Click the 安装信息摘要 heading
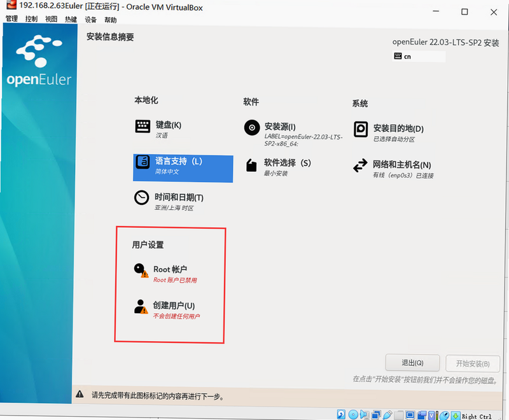The height and width of the screenshot is (420, 509). click(110, 37)
